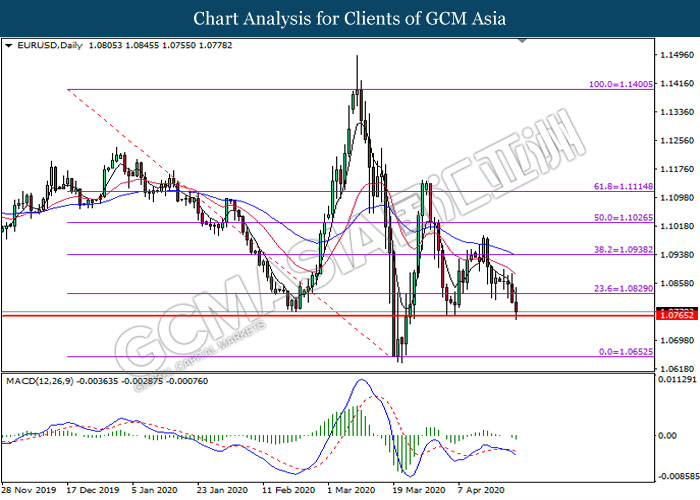Click the 1.10180 price axis value
700x500 pixels.
(677, 226)
